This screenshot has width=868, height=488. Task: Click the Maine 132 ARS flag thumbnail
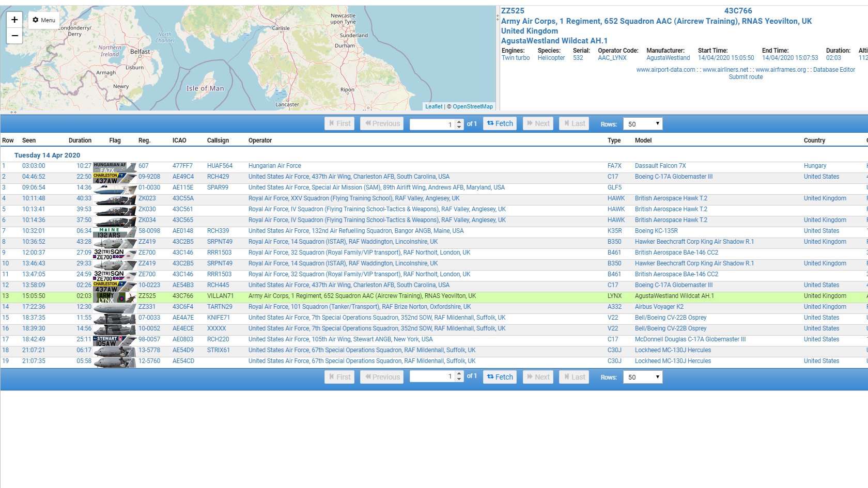[114, 232]
